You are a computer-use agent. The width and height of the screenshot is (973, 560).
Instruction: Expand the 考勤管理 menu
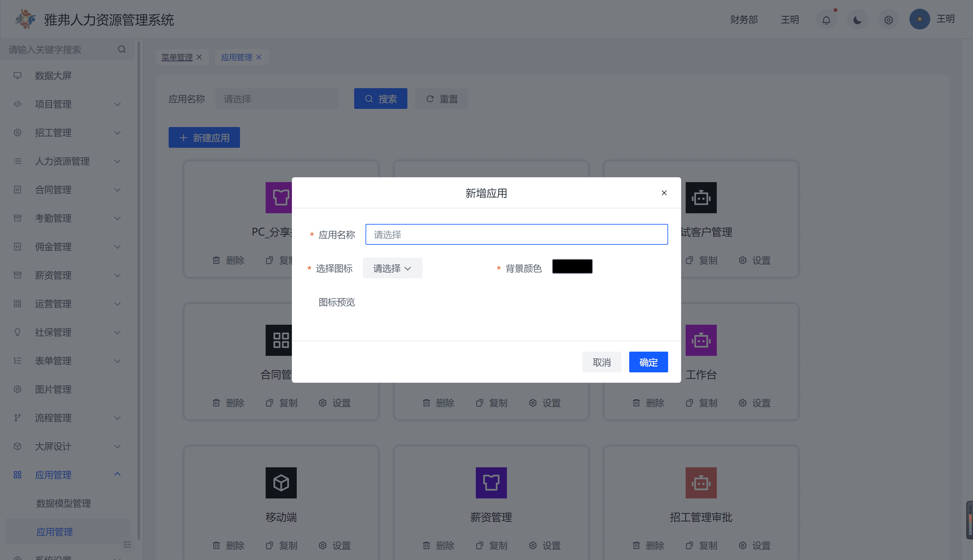67,218
